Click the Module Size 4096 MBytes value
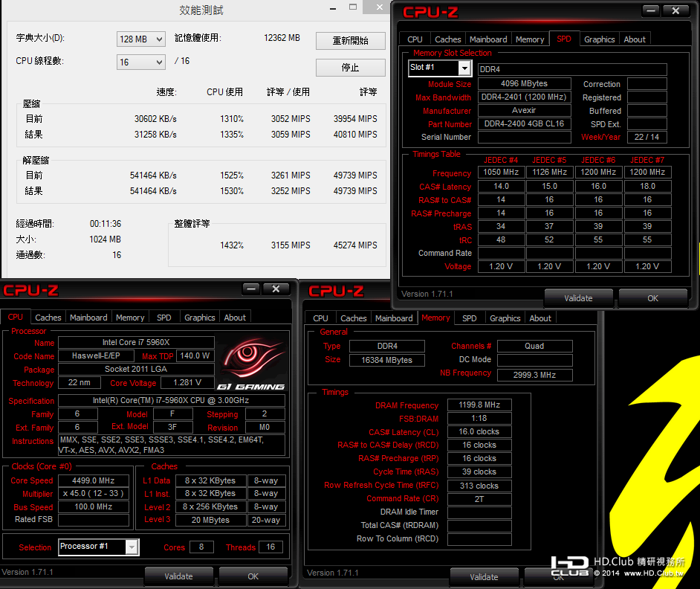Viewport: 700px width, 589px height. [525, 83]
